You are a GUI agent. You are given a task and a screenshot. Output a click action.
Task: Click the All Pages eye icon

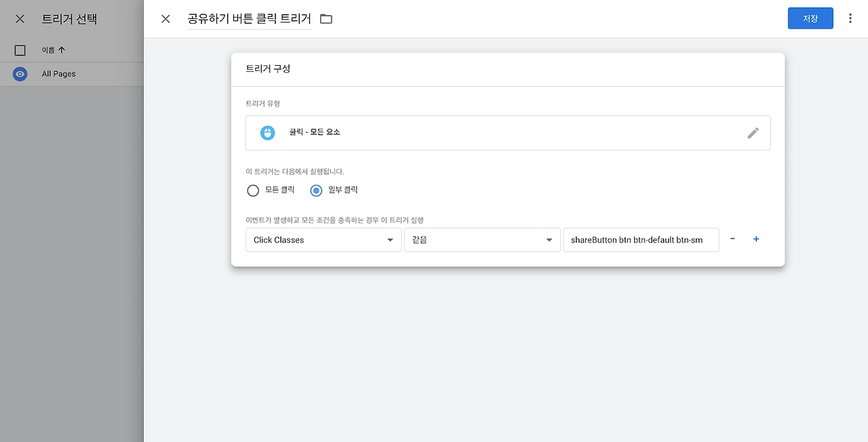click(x=20, y=74)
